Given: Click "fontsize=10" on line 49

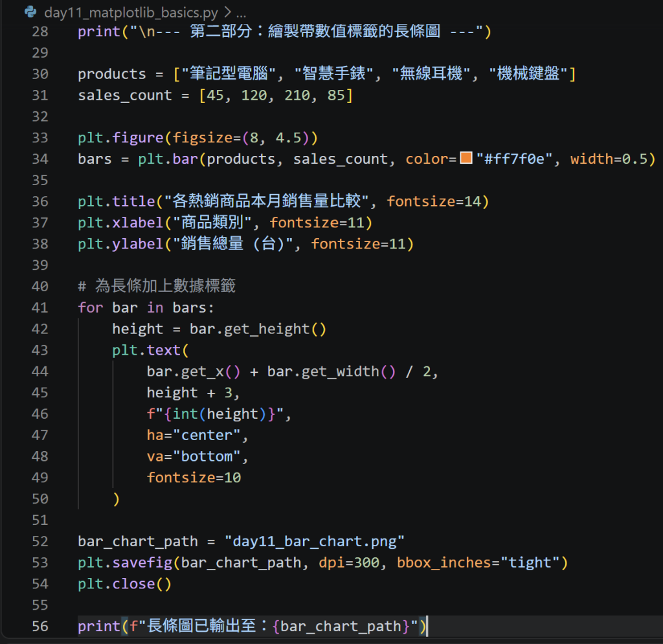Looking at the screenshot, I should click(194, 478).
